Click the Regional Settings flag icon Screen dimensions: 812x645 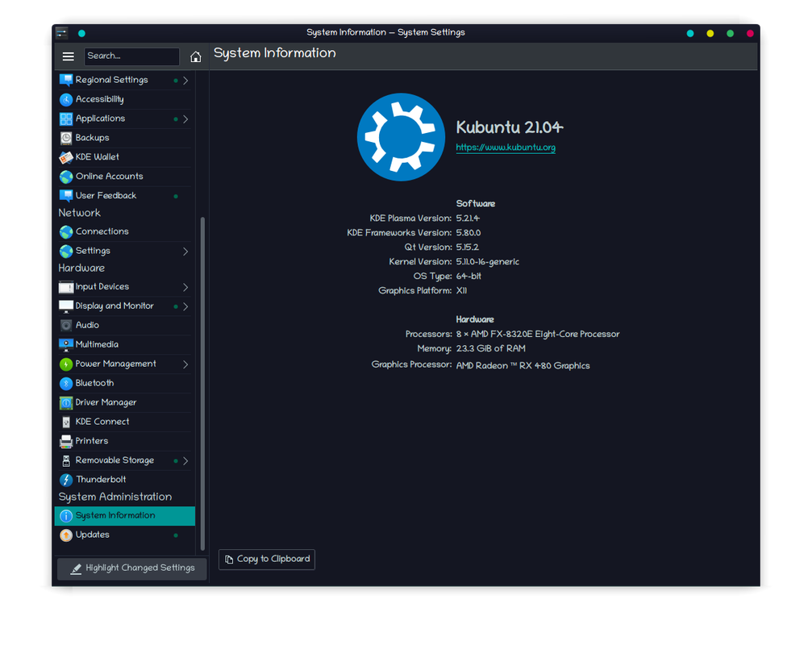(66, 81)
